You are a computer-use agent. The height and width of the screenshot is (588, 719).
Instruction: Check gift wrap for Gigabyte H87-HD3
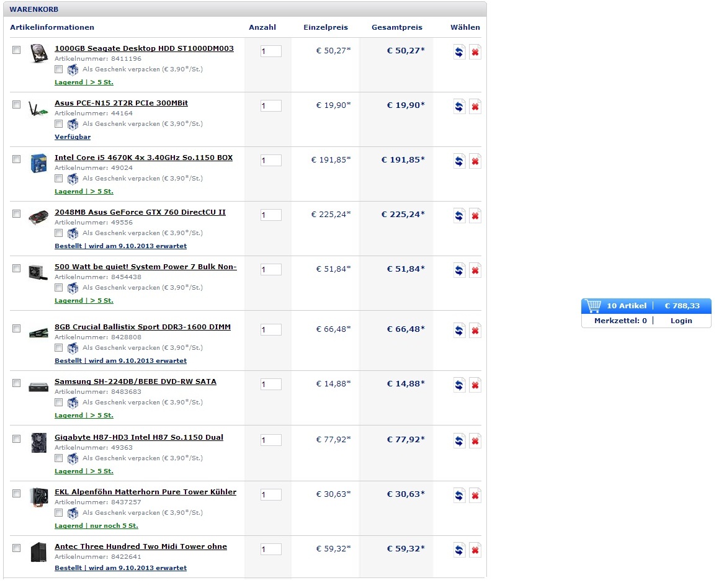[x=59, y=458]
